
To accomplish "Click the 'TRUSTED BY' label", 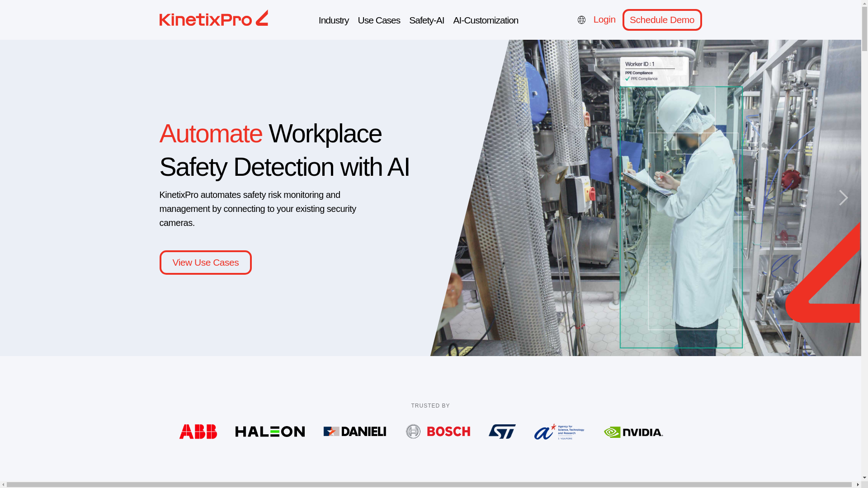I will 430,406.
